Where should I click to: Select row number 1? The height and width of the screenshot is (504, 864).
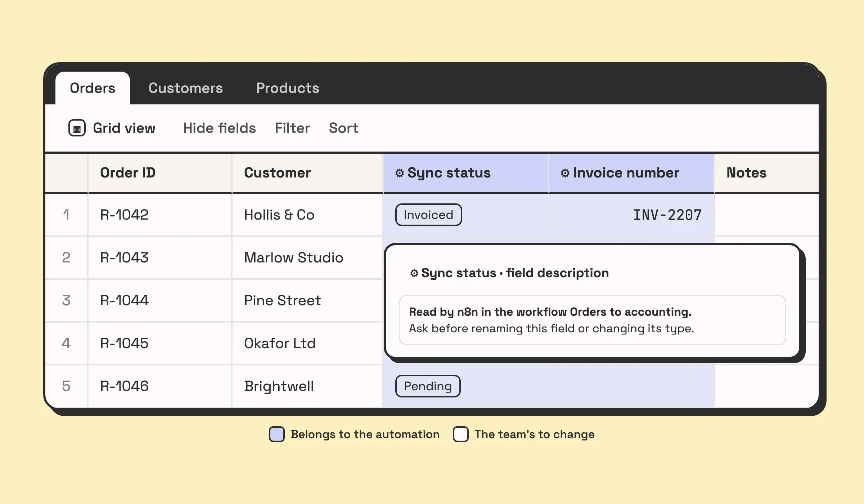coord(66,215)
